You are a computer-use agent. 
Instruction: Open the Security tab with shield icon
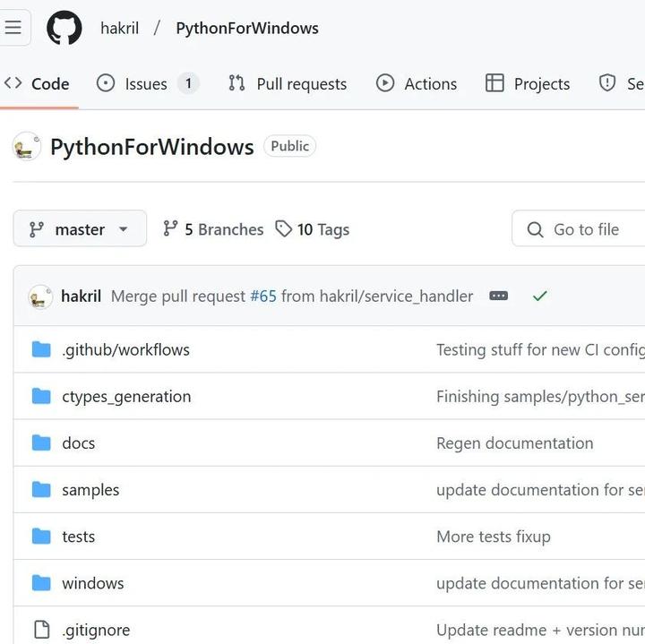pos(621,84)
